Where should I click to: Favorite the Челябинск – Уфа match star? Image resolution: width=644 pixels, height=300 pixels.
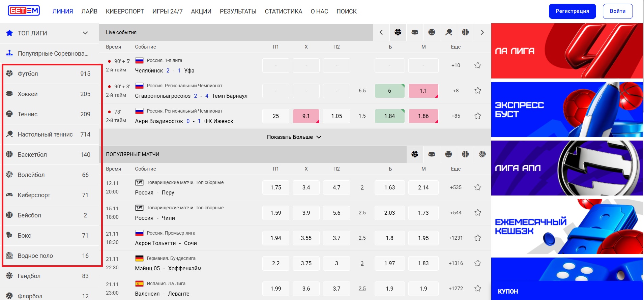477,65
